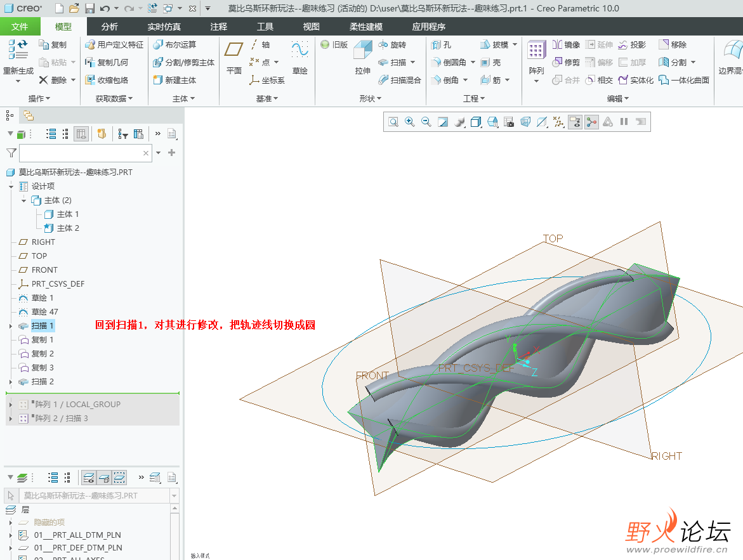The image size is (743, 560).
Task: Open the Operations (操作) group dropdown
Action: tap(39, 98)
